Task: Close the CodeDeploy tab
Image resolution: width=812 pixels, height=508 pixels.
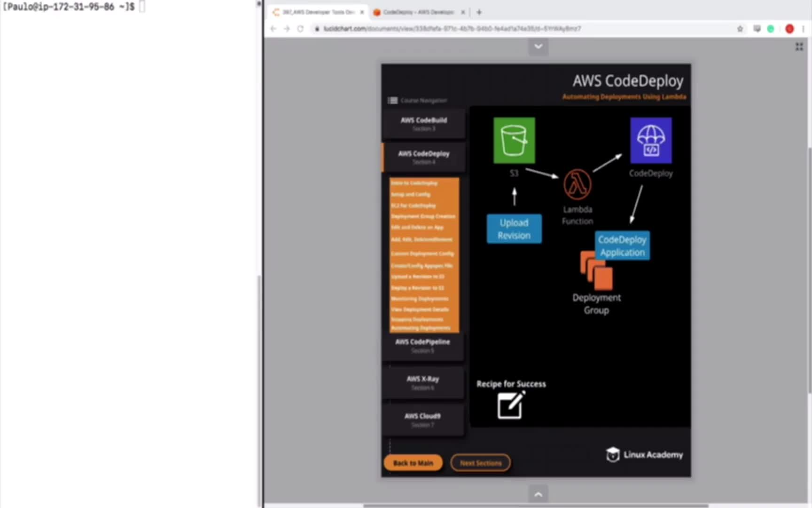Action: coord(463,12)
